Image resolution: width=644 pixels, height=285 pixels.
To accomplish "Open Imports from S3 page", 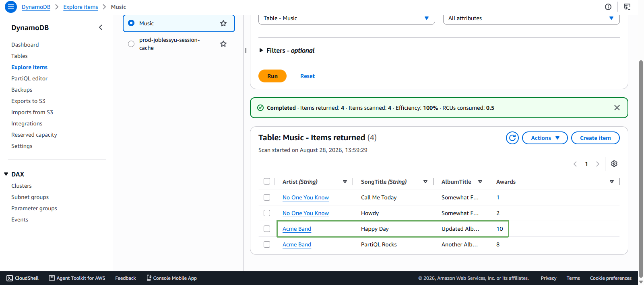I will point(32,112).
